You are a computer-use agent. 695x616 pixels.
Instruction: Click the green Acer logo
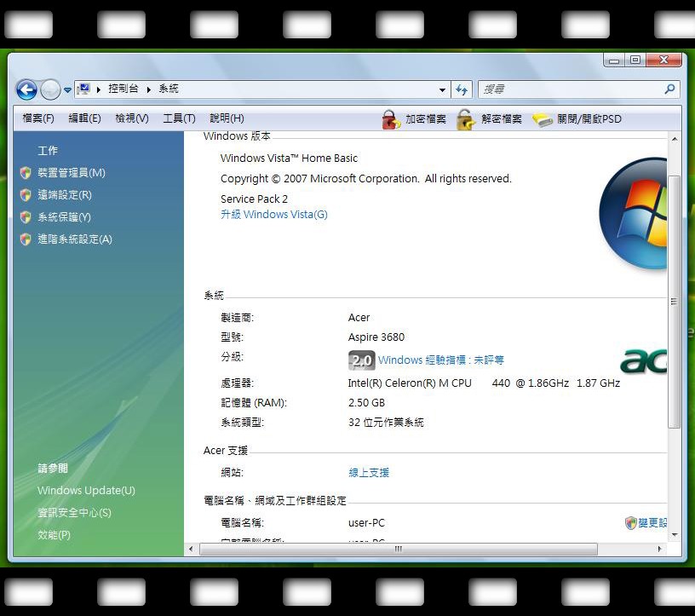click(x=644, y=360)
